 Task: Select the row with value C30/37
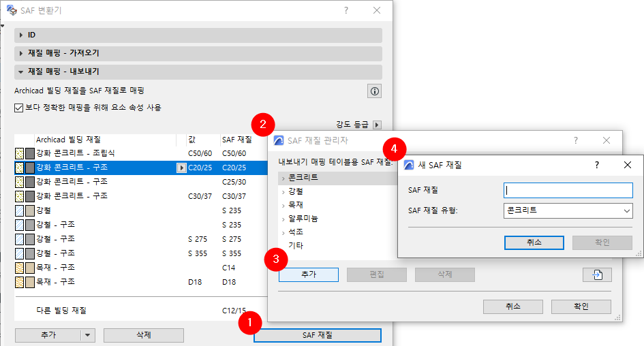pyautogui.click(x=141, y=196)
